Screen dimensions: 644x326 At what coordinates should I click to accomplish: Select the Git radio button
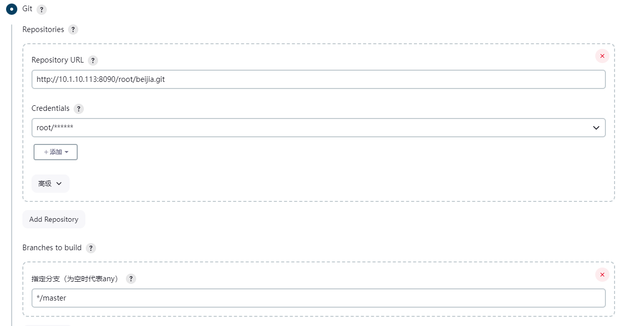pyautogui.click(x=12, y=9)
